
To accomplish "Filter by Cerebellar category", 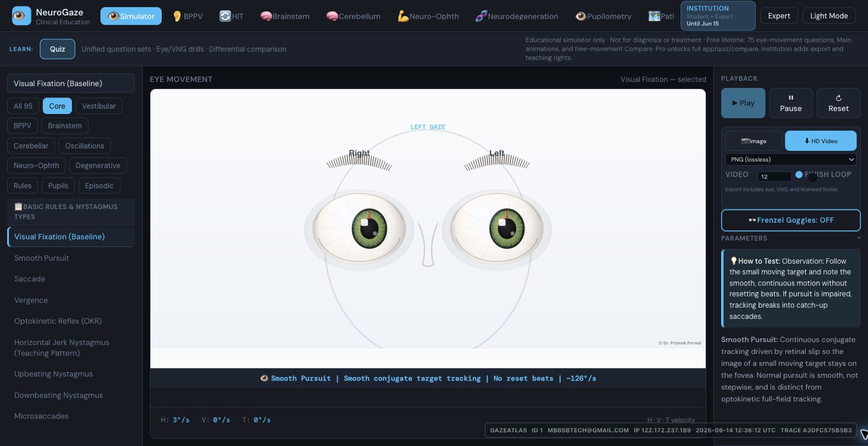I will pyautogui.click(x=32, y=145).
